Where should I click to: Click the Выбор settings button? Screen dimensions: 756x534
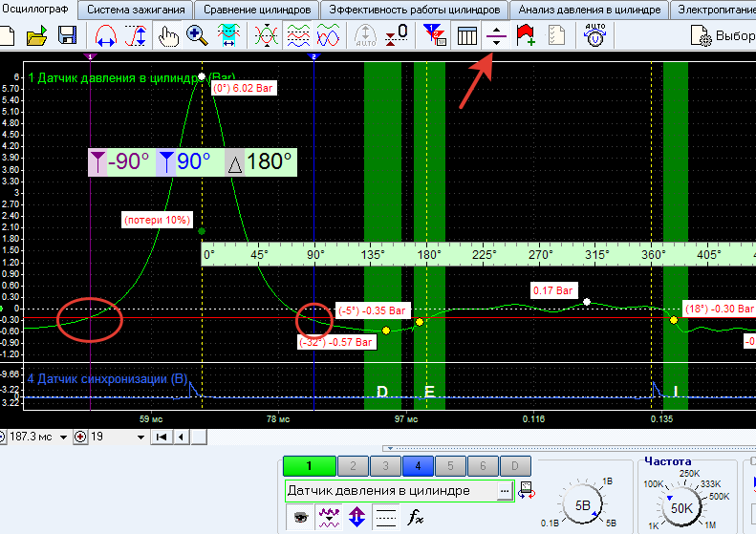pos(723,35)
